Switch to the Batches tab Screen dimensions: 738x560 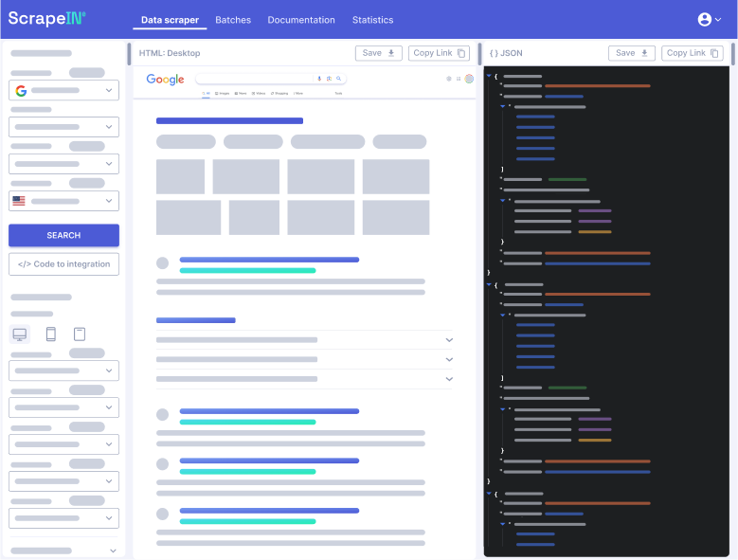[x=233, y=20]
